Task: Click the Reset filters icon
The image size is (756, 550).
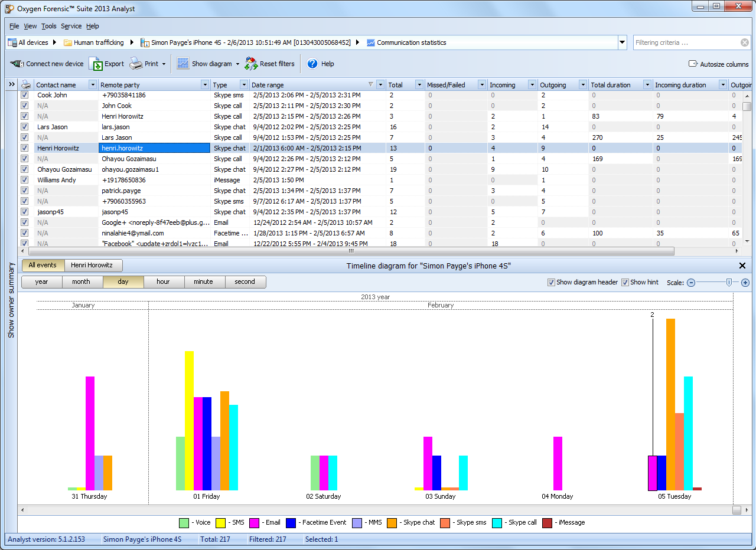Action: (251, 64)
